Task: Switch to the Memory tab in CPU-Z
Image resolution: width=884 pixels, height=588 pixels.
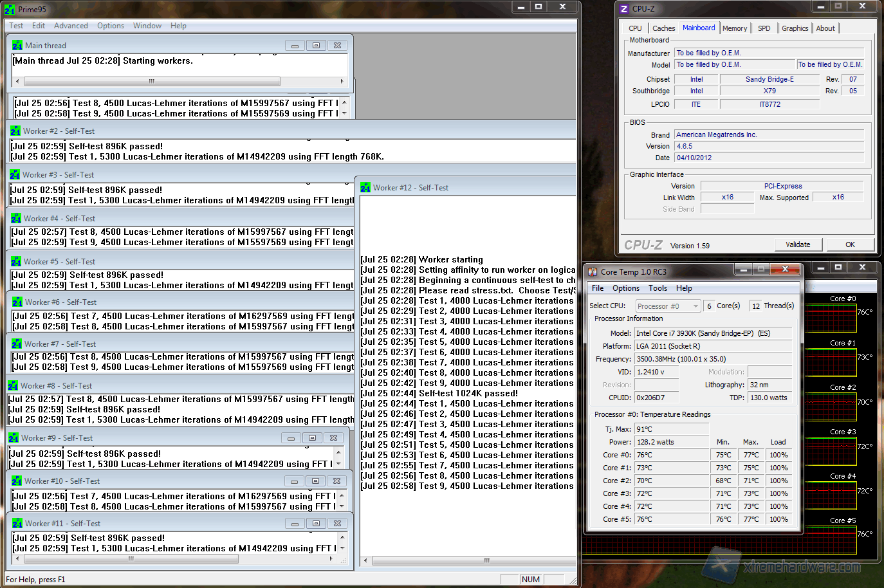Action: pyautogui.click(x=734, y=28)
